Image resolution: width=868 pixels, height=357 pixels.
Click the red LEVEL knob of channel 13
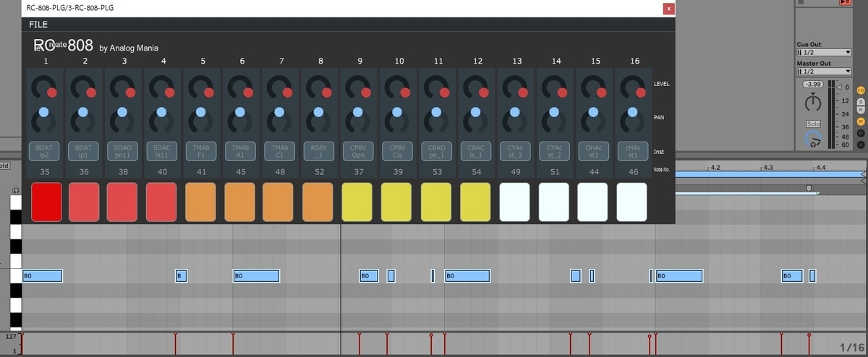tap(522, 93)
